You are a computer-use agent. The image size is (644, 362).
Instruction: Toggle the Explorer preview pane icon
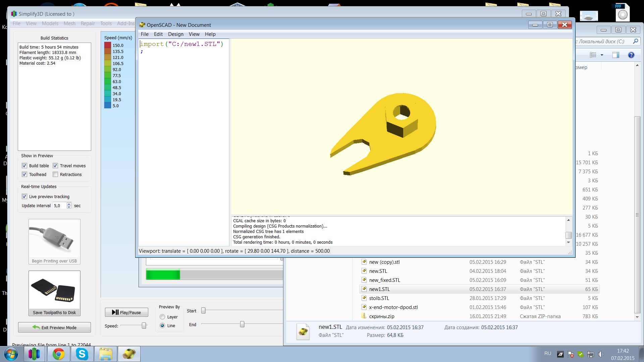(615, 55)
